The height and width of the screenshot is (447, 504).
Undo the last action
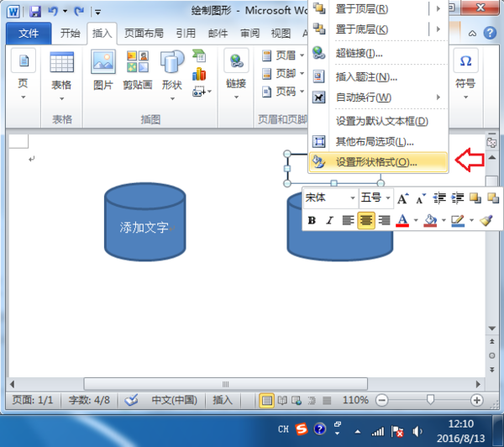click(53, 12)
